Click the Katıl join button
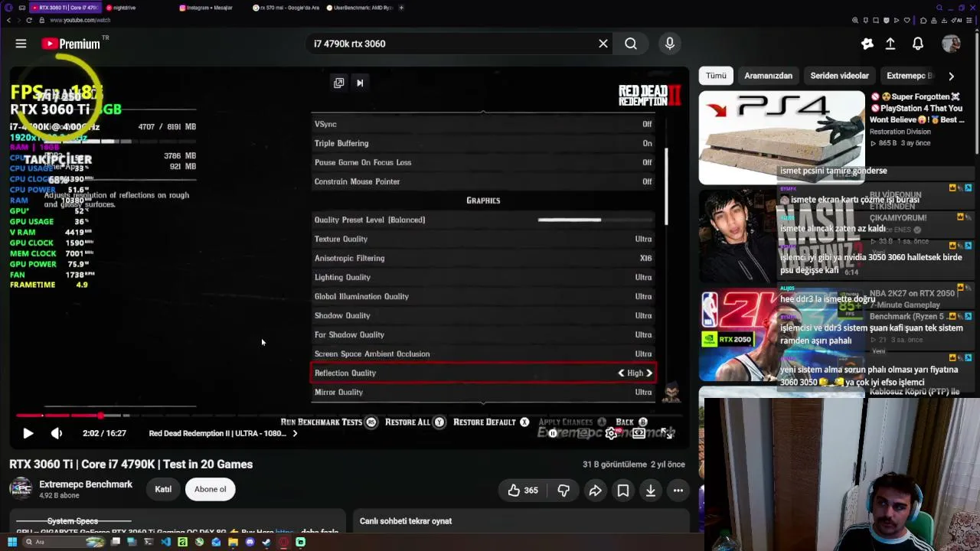Viewport: 980px width, 551px height. [x=163, y=489]
